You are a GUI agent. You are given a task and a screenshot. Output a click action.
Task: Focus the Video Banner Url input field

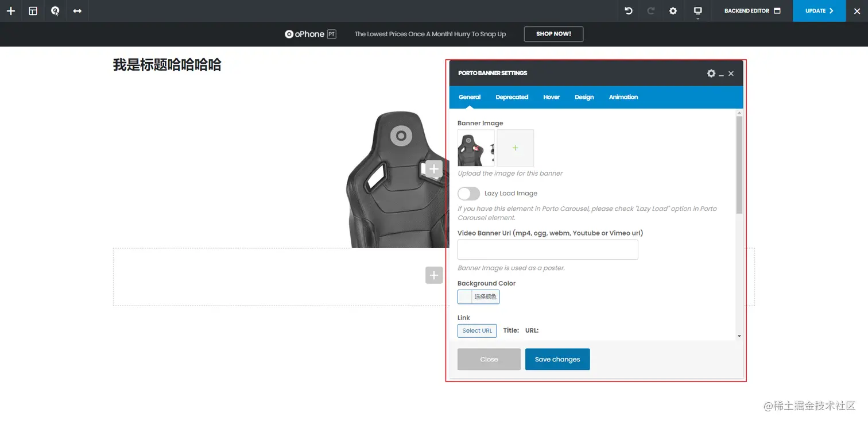point(548,250)
